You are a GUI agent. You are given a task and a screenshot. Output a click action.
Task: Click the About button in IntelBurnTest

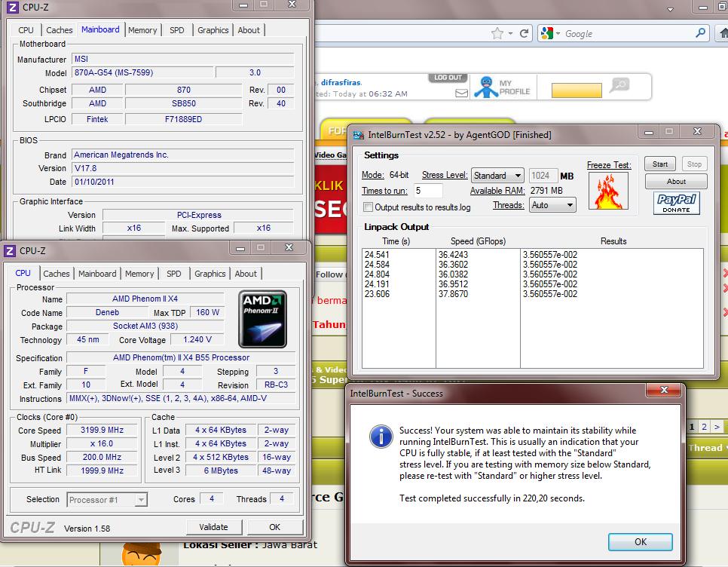[x=676, y=182]
